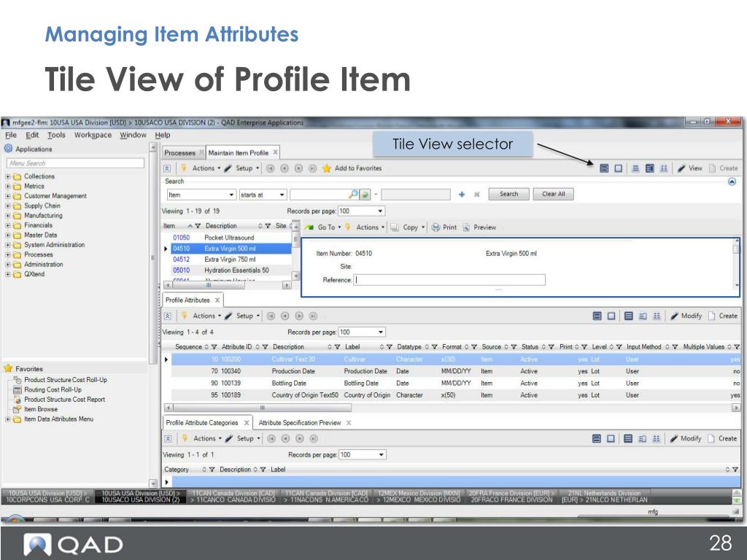
Task: Close the Maintain Item Profile tab
Action: (x=275, y=152)
